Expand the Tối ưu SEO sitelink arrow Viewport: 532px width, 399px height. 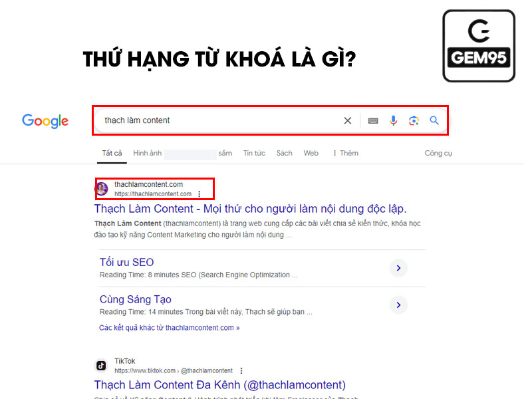398,268
